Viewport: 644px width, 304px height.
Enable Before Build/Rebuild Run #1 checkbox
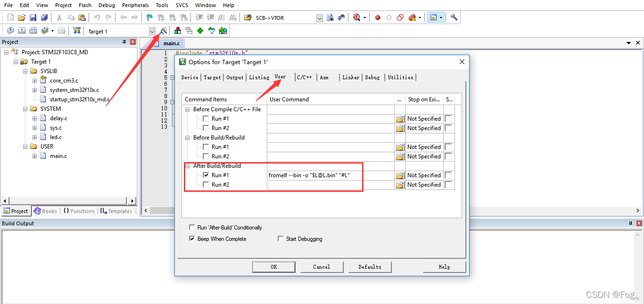(x=206, y=147)
